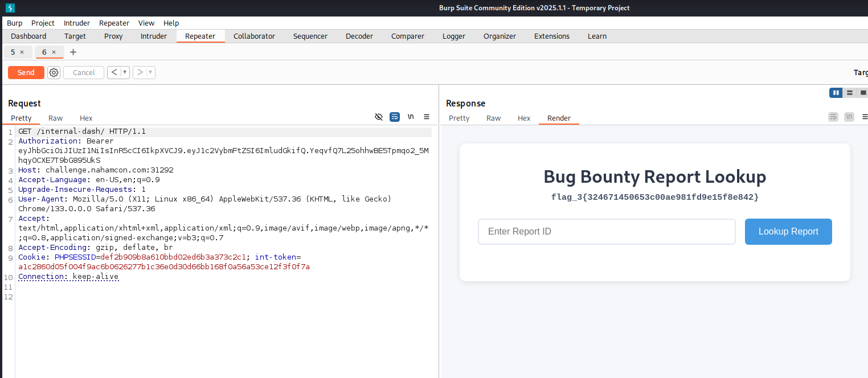Switch to Proxy tab

pyautogui.click(x=113, y=36)
